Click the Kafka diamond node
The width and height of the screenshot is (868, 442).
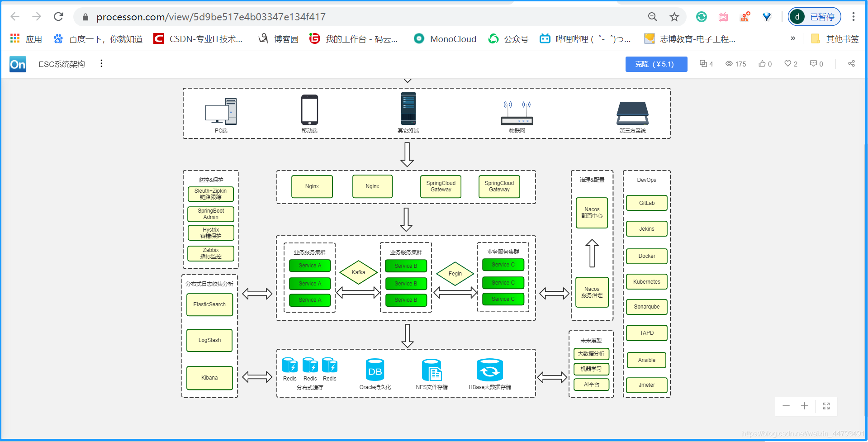(359, 272)
